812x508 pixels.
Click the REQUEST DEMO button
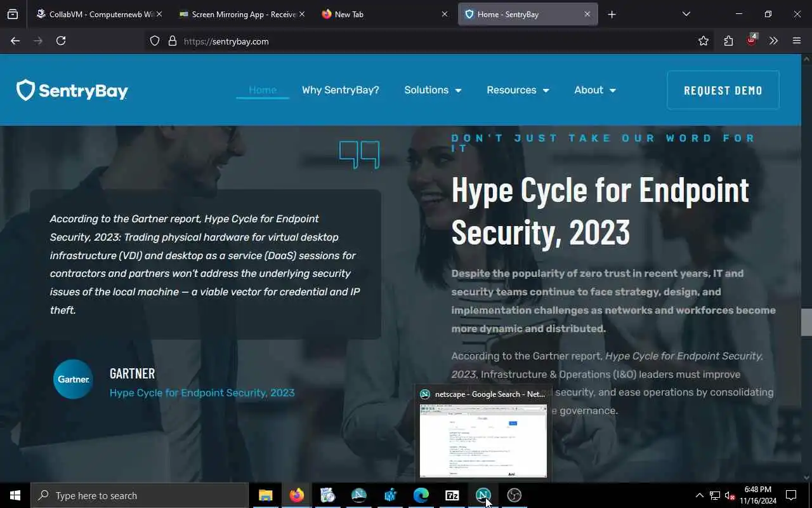coord(723,90)
